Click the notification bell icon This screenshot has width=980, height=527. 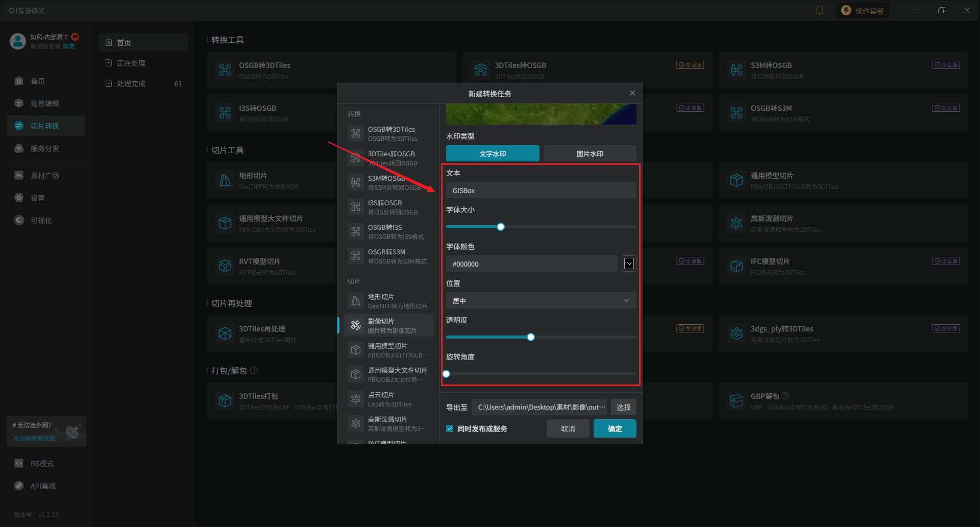point(820,10)
